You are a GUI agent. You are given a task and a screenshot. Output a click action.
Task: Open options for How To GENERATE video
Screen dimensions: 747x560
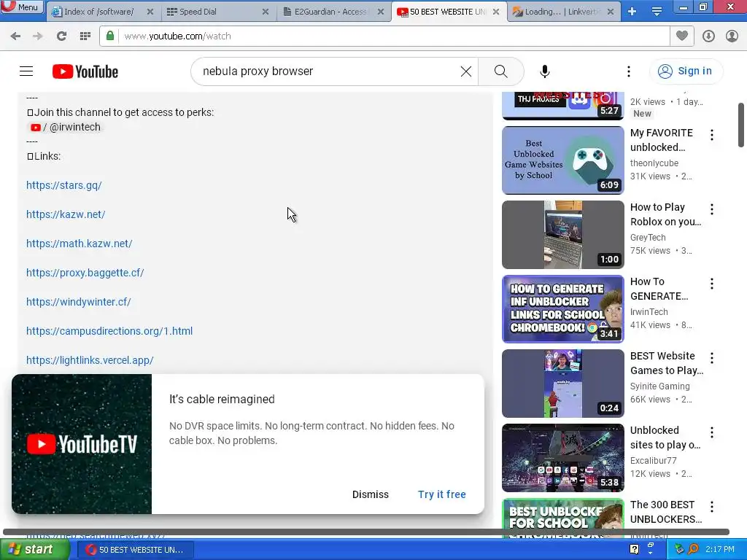(x=712, y=284)
